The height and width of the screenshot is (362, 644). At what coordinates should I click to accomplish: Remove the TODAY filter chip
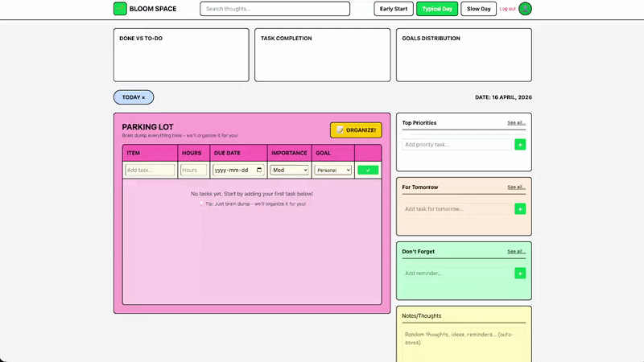pos(143,97)
